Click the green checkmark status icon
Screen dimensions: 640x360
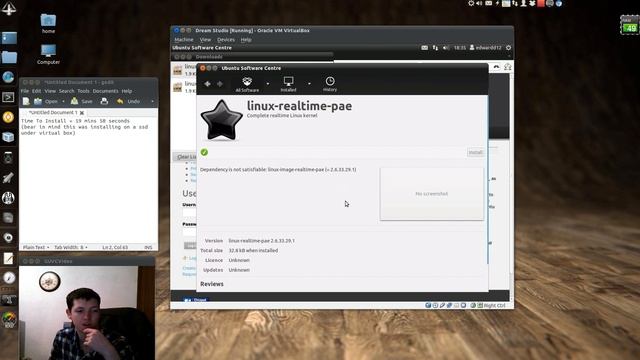[x=204, y=152]
